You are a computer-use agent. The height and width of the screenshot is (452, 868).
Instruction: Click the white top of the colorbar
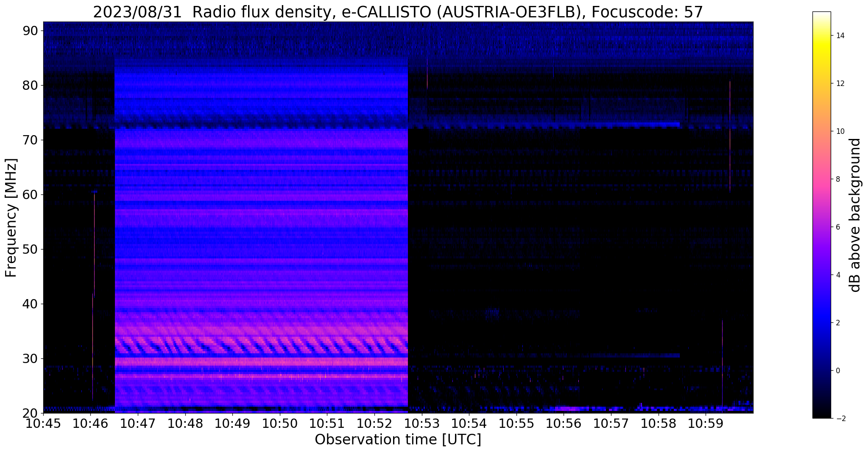tap(821, 14)
